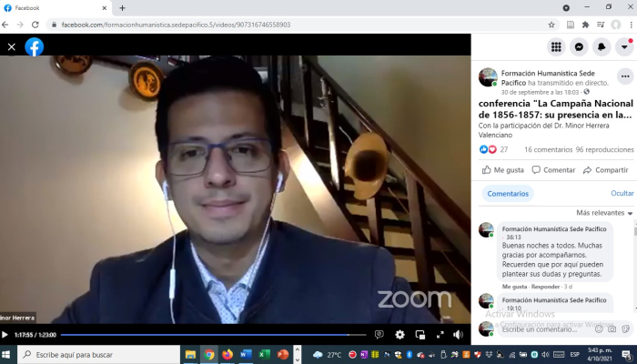Expand the Facebook account dropdown arrow
Screen dimensions: 637x364
[x=624, y=46]
